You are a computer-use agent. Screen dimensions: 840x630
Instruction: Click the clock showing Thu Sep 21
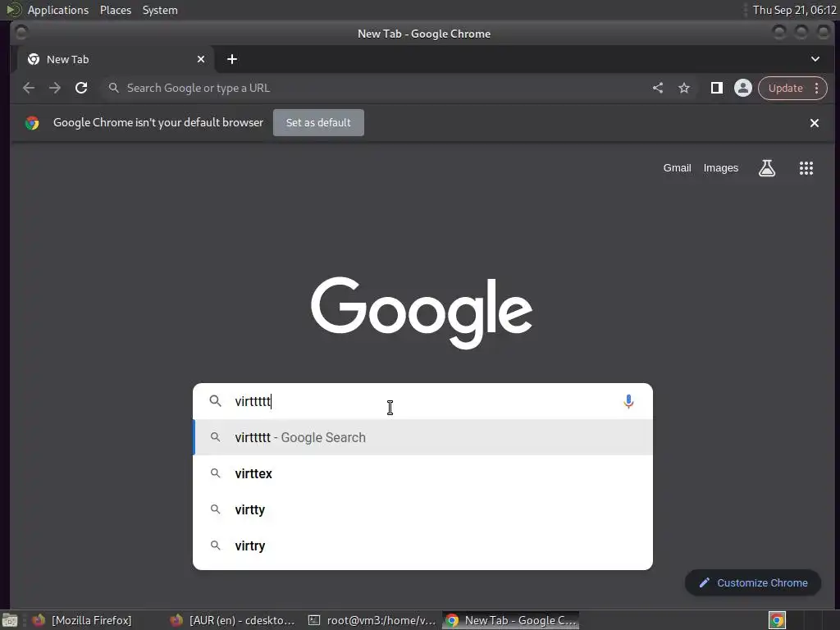[x=794, y=10]
